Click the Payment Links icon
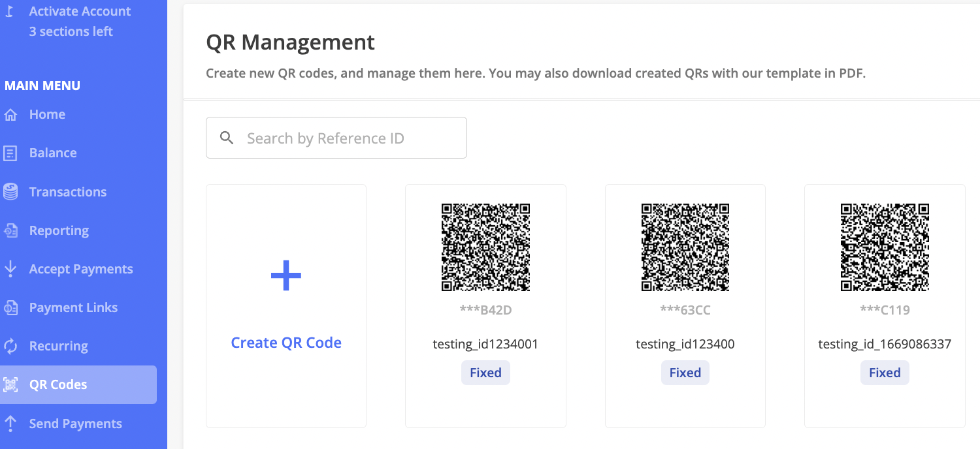 tap(10, 307)
